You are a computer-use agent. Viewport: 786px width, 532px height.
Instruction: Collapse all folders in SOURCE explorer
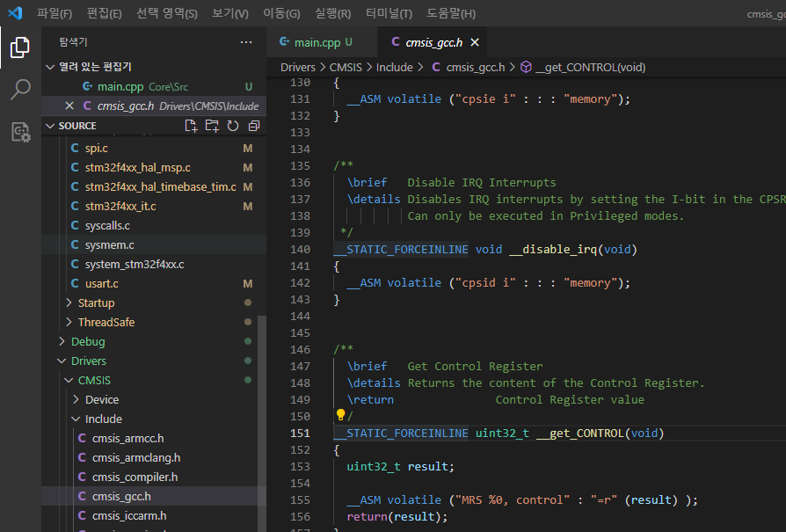[x=253, y=126]
